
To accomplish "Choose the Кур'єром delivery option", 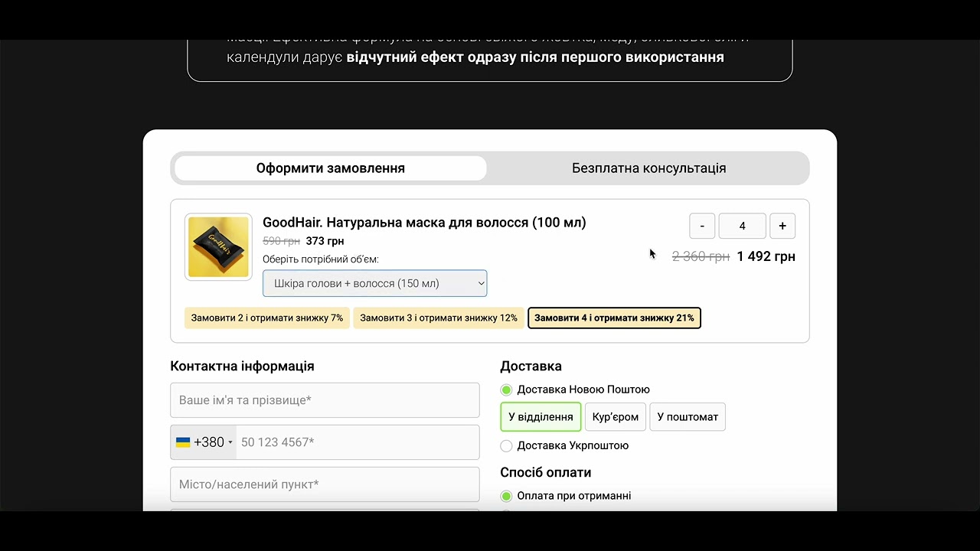I will 616,417.
